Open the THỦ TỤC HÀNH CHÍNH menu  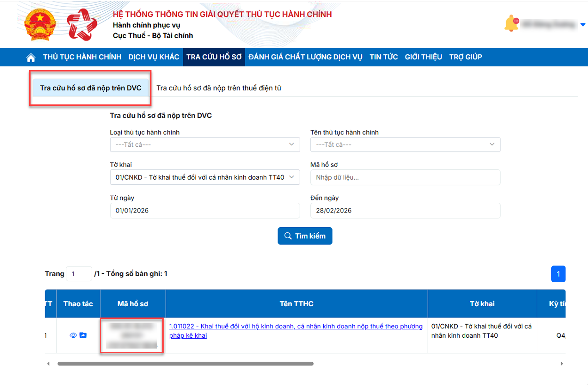(x=82, y=57)
